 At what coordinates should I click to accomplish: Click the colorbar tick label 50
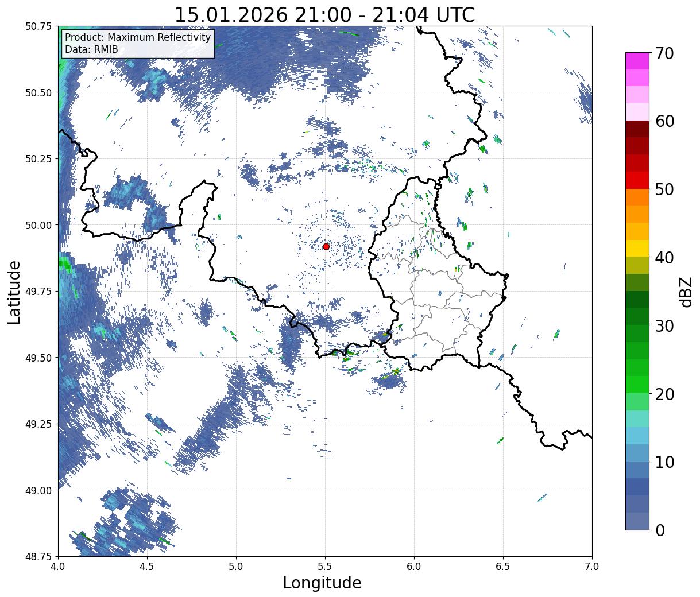pos(664,189)
